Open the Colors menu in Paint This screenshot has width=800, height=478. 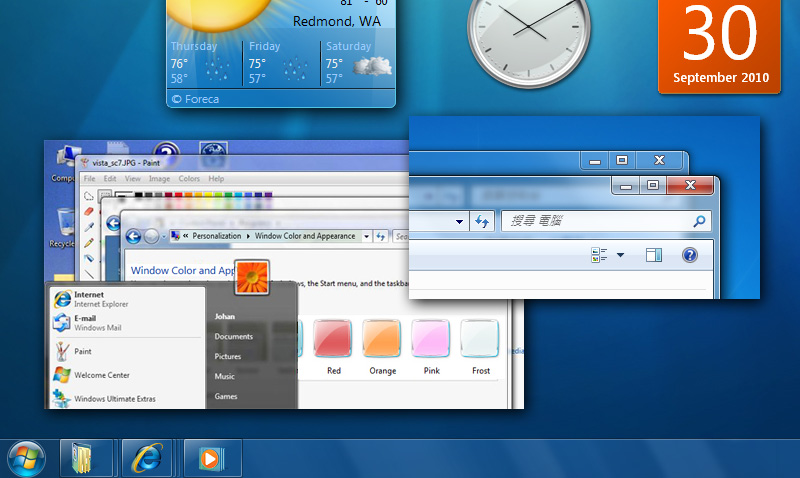pos(189,179)
